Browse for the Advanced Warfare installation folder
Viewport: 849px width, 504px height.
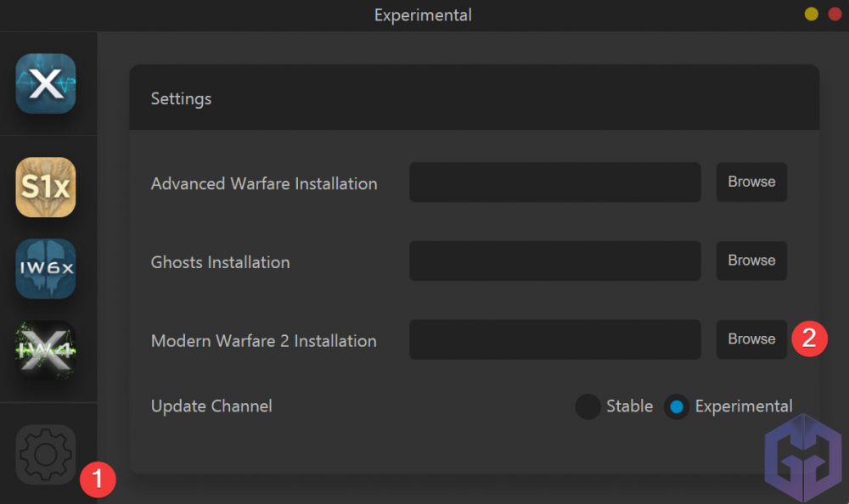coord(751,182)
